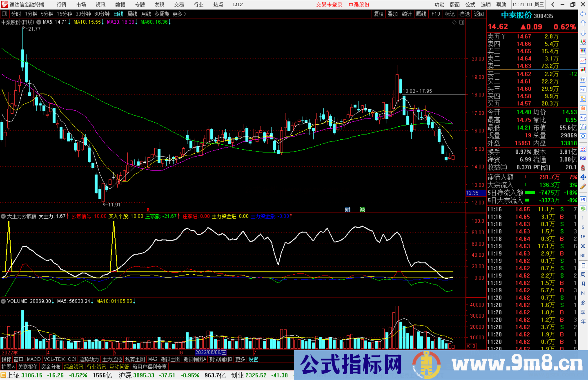Click the 设置 link in indicator bar

pos(253,360)
